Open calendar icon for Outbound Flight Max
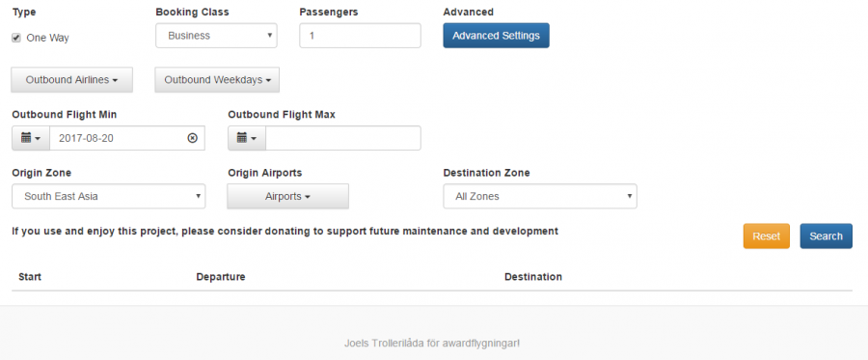Screen dimensions: 868x360 click(247, 138)
